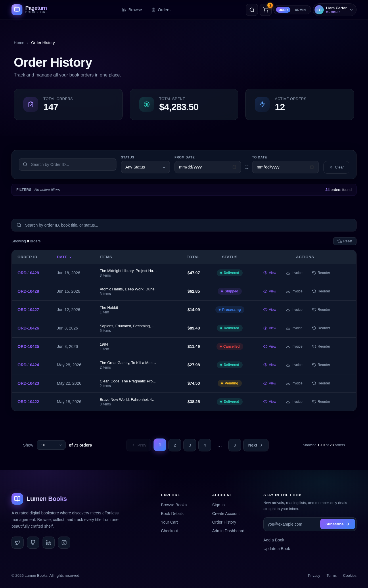Reorder items from ORD-10429
Viewport: 368px width, 588px height.
click(x=321, y=273)
